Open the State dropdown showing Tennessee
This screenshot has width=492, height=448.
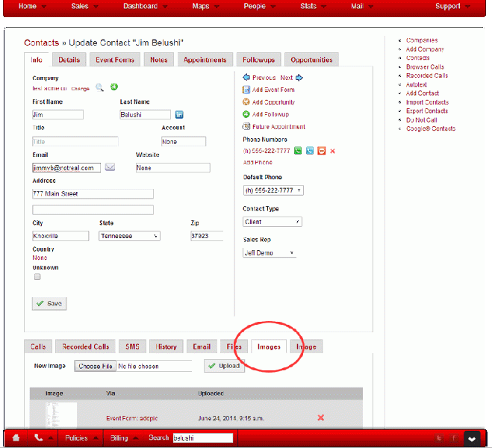point(129,236)
